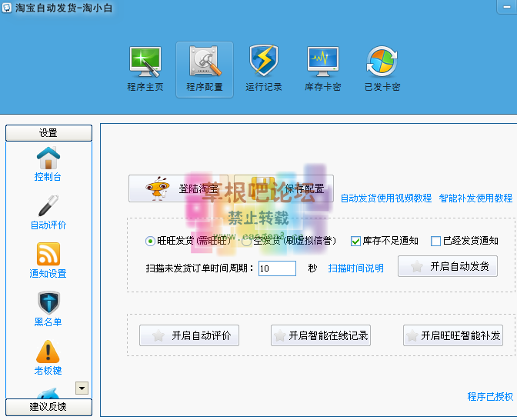Select the 空发货 radio option
The width and height of the screenshot is (517, 420).
click(x=247, y=241)
